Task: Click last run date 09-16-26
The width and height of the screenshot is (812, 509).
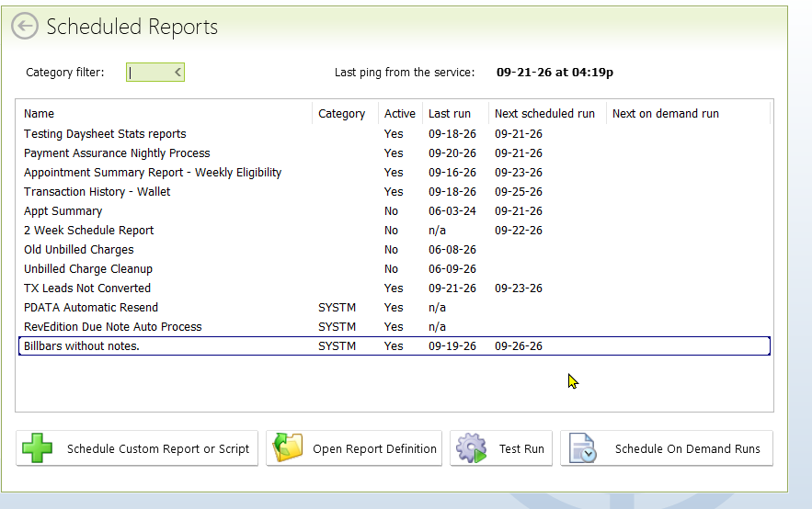Action: (x=452, y=172)
